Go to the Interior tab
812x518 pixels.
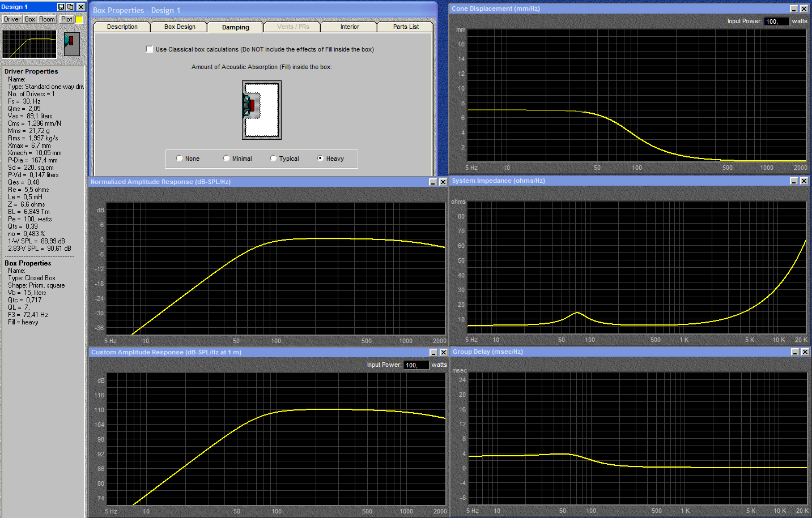point(350,27)
